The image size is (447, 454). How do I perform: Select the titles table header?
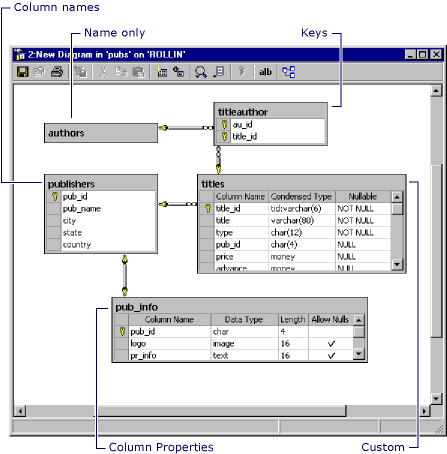pyautogui.click(x=301, y=184)
